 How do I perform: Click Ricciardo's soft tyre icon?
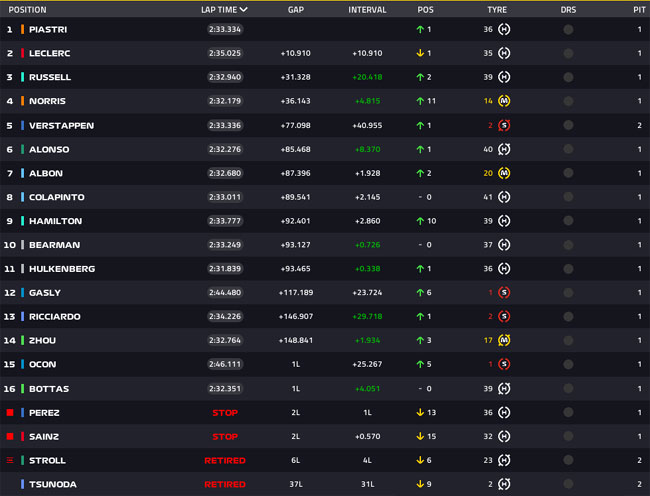[504, 317]
